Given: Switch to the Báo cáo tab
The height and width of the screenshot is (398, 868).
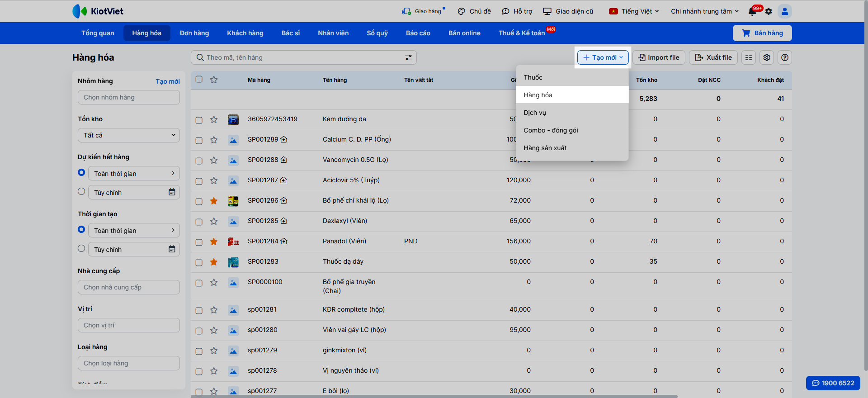Looking at the screenshot, I should [x=418, y=33].
